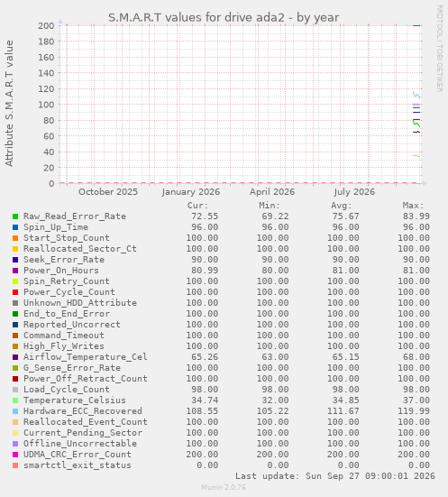The image size is (448, 497).
Task: Click the Munin 2.0.76 version text
Action: coord(224,487)
